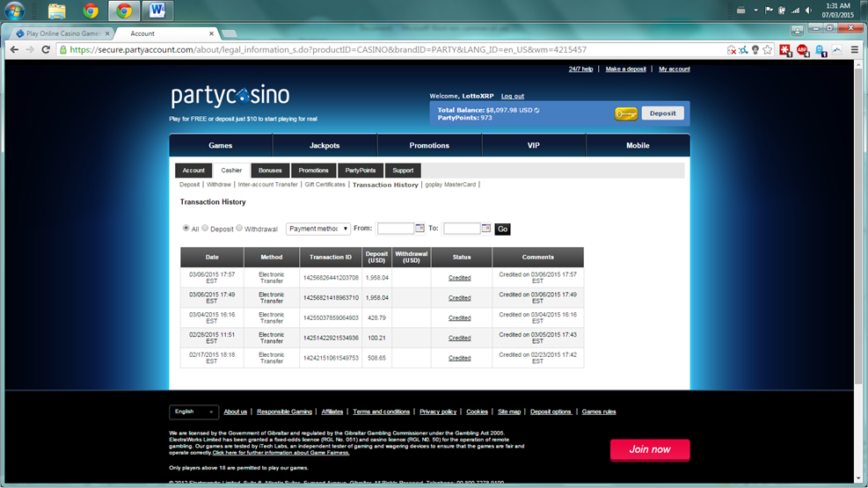The width and height of the screenshot is (868, 488).
Task: Click the browser address bar URL
Action: [x=328, y=50]
